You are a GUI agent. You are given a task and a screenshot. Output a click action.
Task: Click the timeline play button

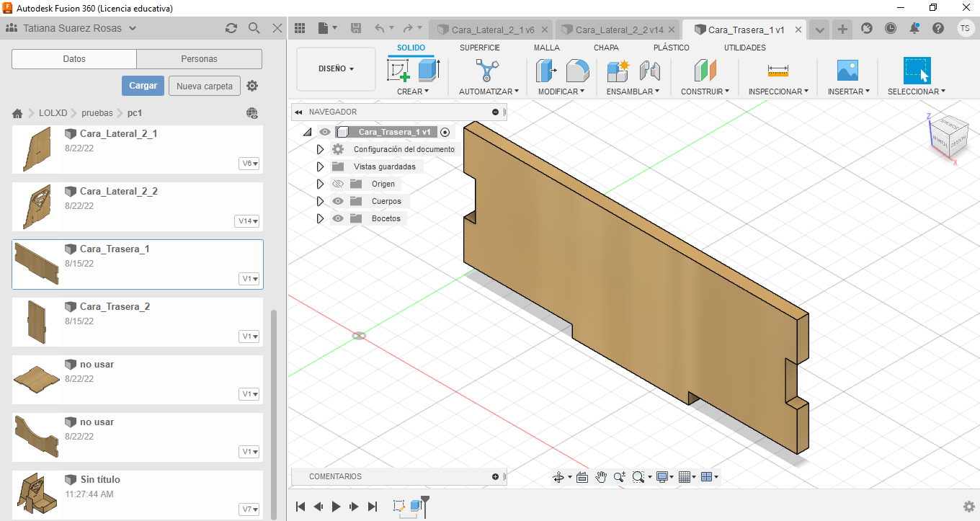336,507
